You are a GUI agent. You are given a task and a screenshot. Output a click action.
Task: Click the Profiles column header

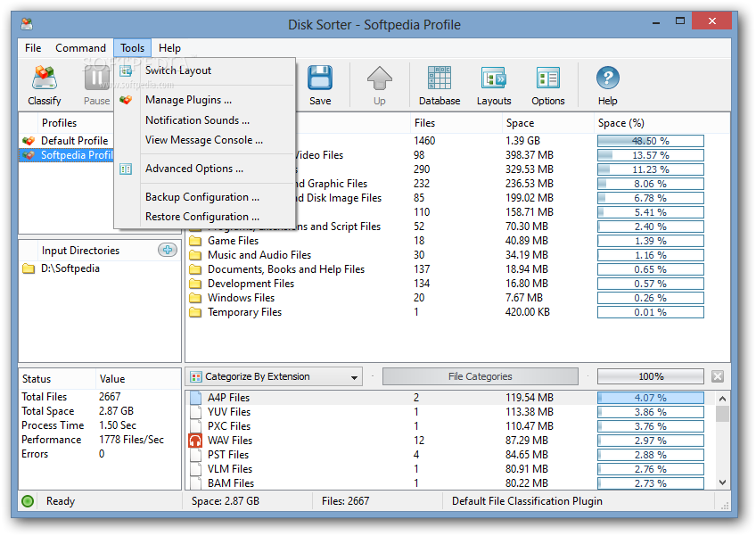76,123
